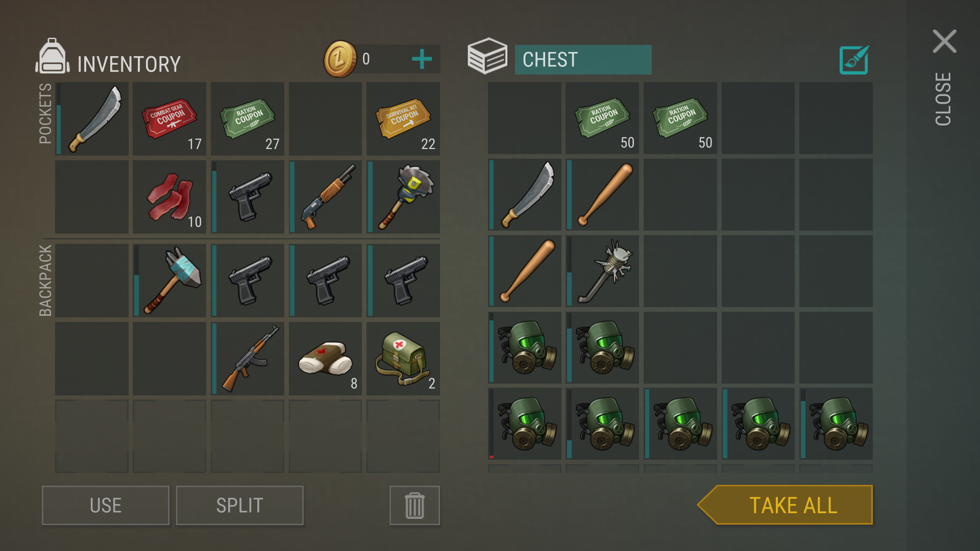
Task: Click the plus icon to add coins
Action: tap(422, 59)
